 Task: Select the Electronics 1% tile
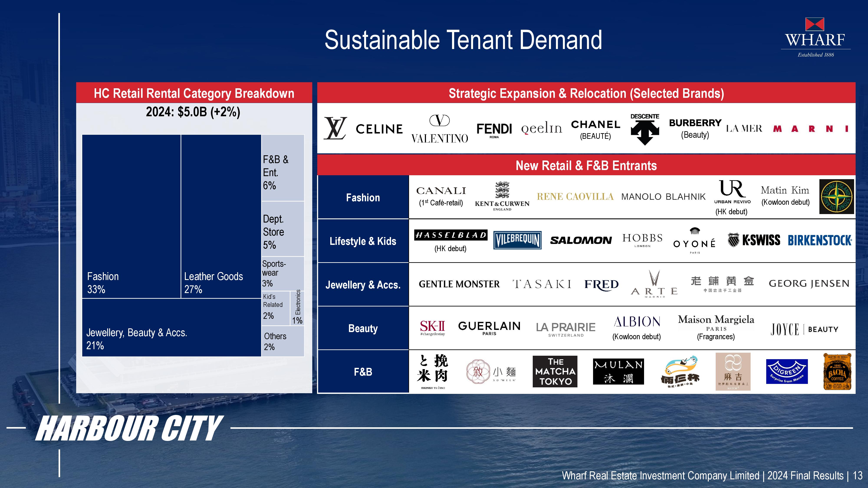click(x=297, y=308)
